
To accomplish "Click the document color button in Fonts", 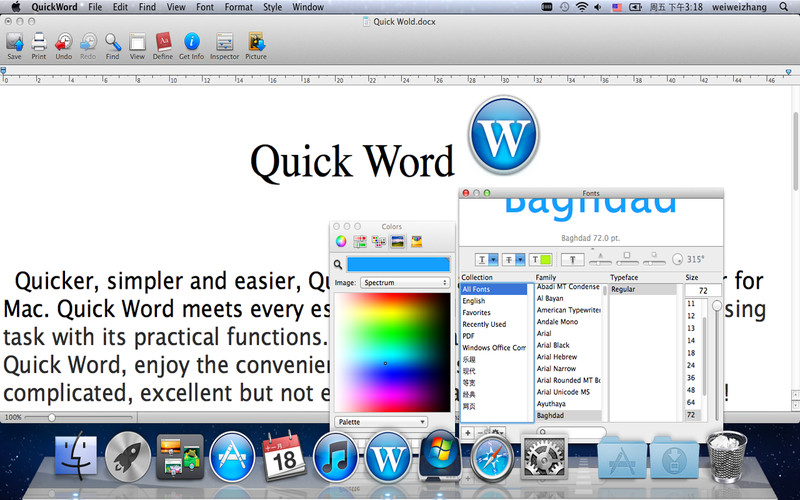I will [x=540, y=260].
